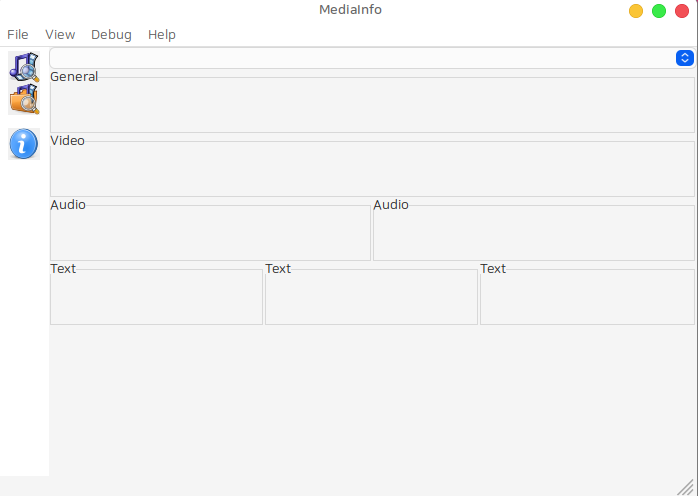
Task: Open the Debug menu
Action: click(x=111, y=34)
